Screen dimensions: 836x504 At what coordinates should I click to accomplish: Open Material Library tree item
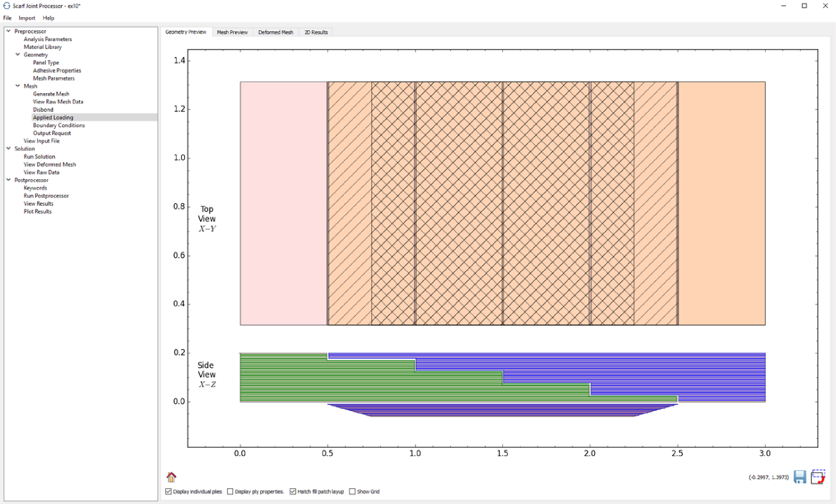(x=43, y=47)
